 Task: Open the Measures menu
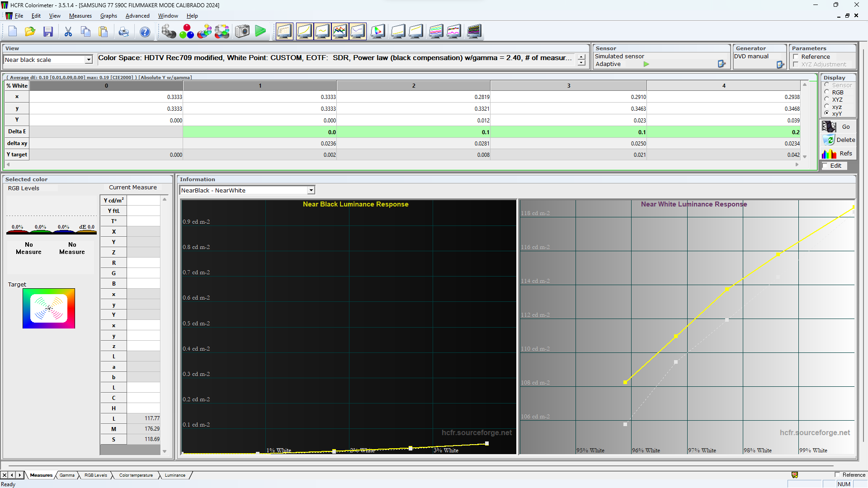coord(80,16)
